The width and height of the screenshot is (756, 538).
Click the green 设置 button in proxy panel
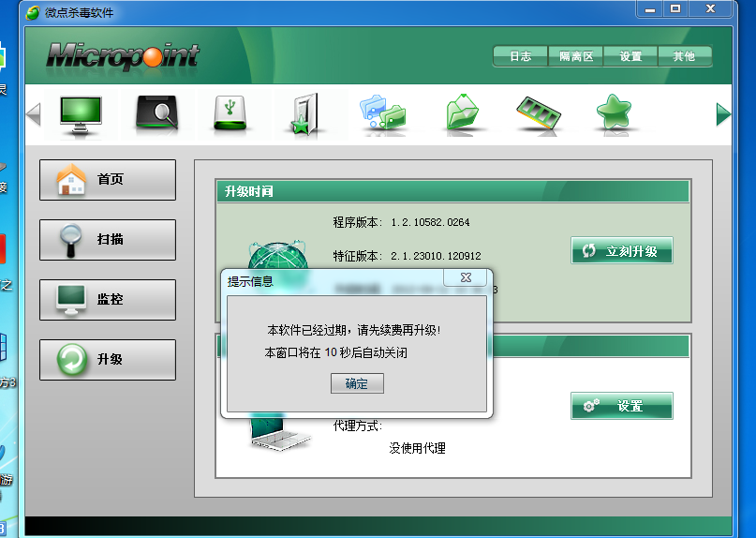621,406
